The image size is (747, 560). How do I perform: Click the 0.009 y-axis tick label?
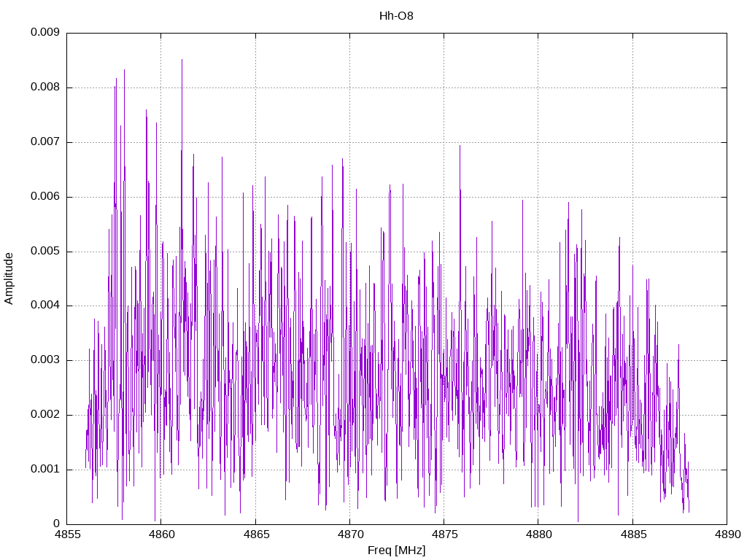pyautogui.click(x=45, y=32)
